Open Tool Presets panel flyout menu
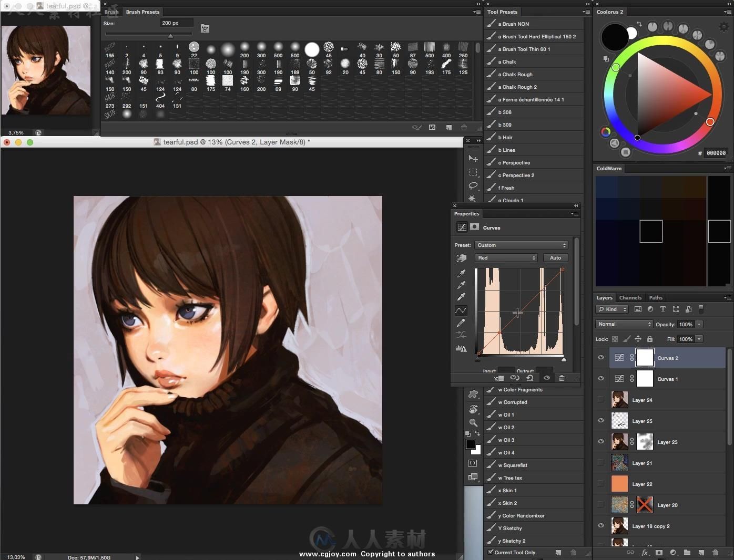Viewport: 734px width, 560px height. coord(586,12)
